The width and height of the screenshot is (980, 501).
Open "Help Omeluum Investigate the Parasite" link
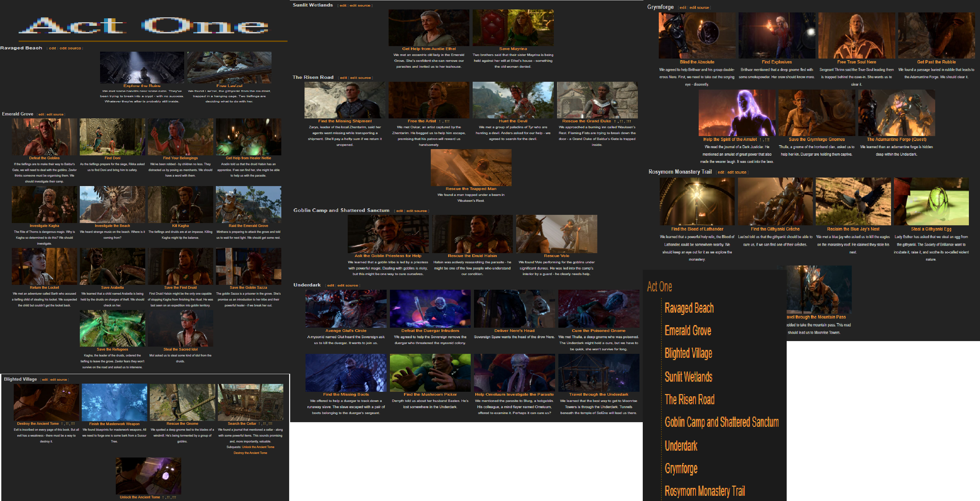[x=514, y=394]
